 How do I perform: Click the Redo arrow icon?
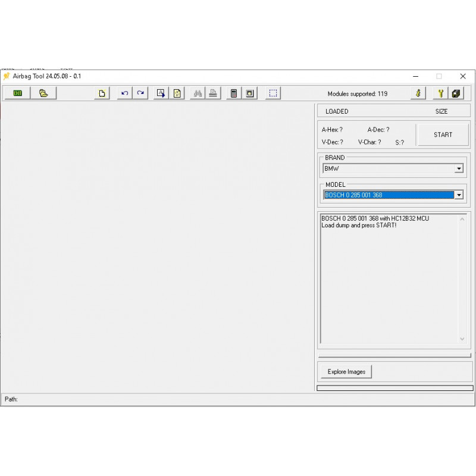point(140,93)
